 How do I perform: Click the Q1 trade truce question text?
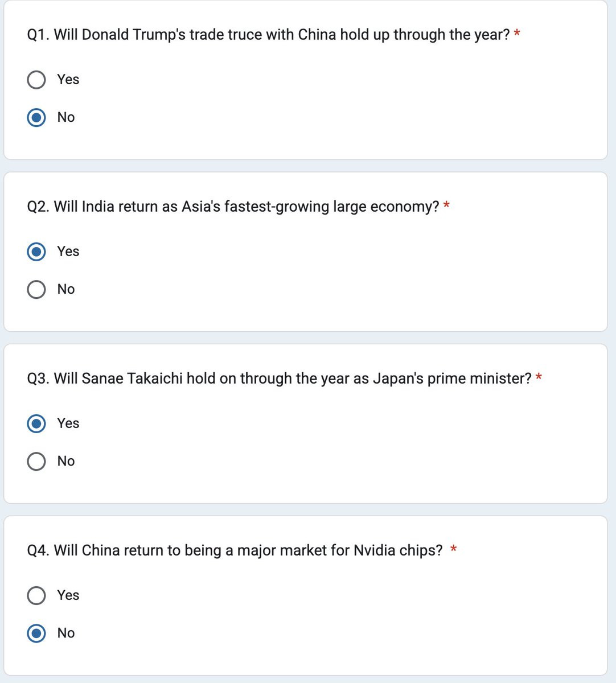(x=268, y=35)
